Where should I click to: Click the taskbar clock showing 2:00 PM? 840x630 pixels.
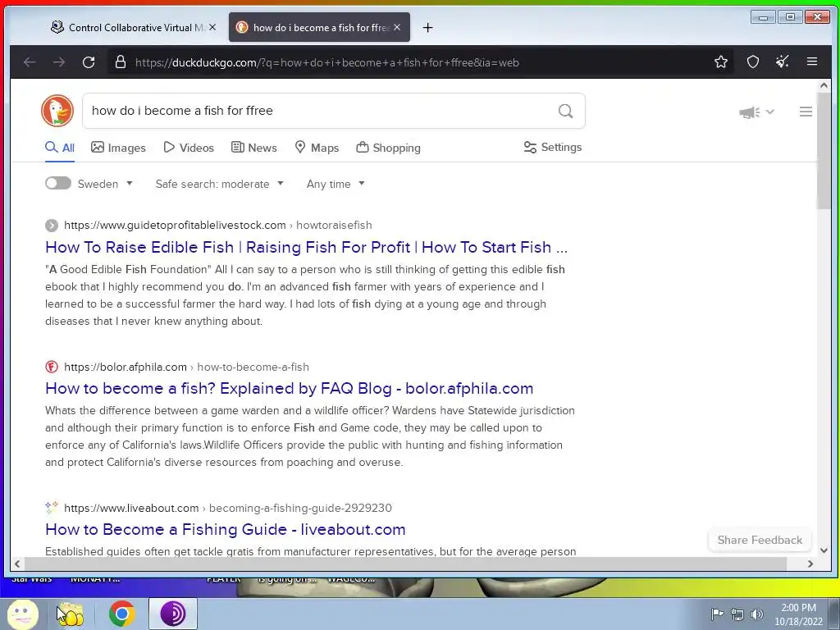pyautogui.click(x=798, y=614)
